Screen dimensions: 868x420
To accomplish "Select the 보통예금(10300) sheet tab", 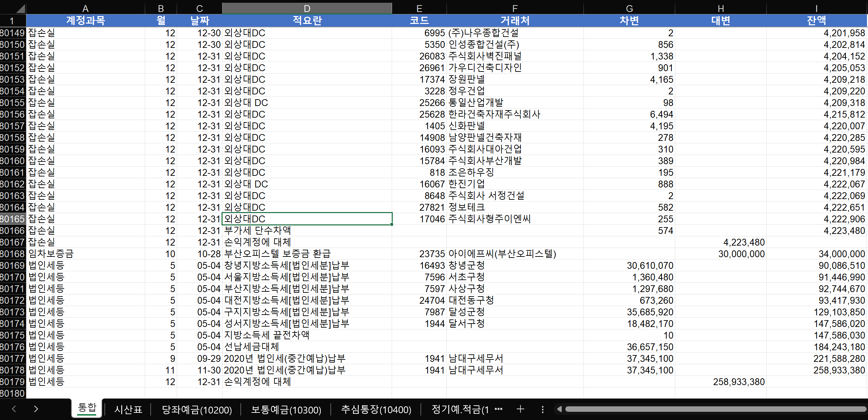I will (286, 409).
